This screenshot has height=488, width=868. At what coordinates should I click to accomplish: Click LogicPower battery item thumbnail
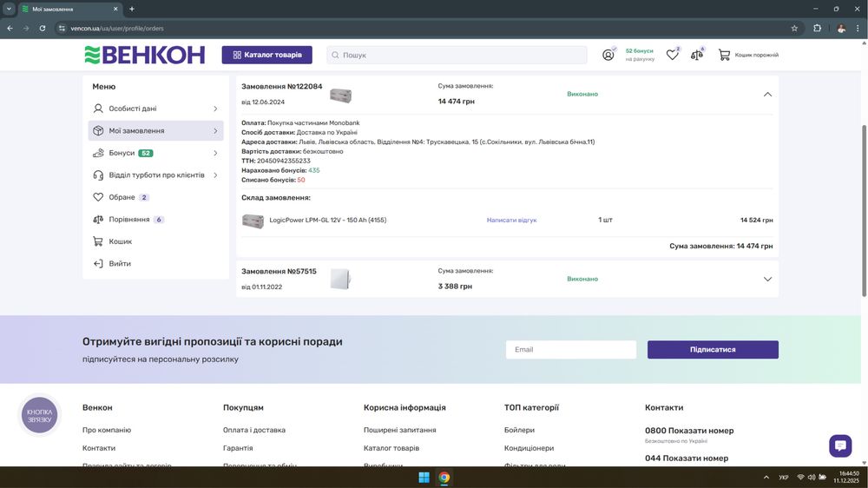[x=253, y=221]
